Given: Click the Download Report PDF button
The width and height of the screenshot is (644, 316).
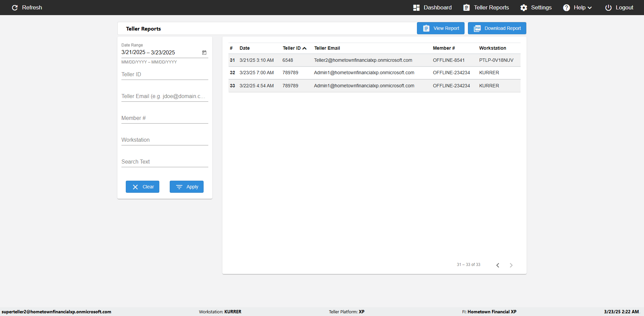Looking at the screenshot, I should pyautogui.click(x=497, y=28).
